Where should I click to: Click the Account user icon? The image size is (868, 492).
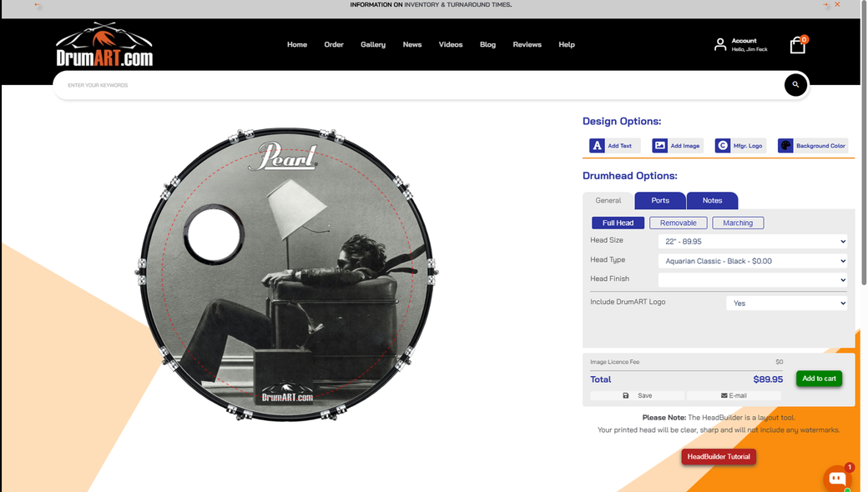click(720, 45)
